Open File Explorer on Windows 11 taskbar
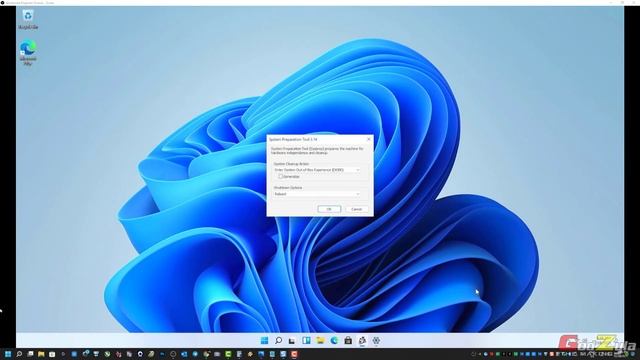640x360 pixels. click(x=320, y=340)
